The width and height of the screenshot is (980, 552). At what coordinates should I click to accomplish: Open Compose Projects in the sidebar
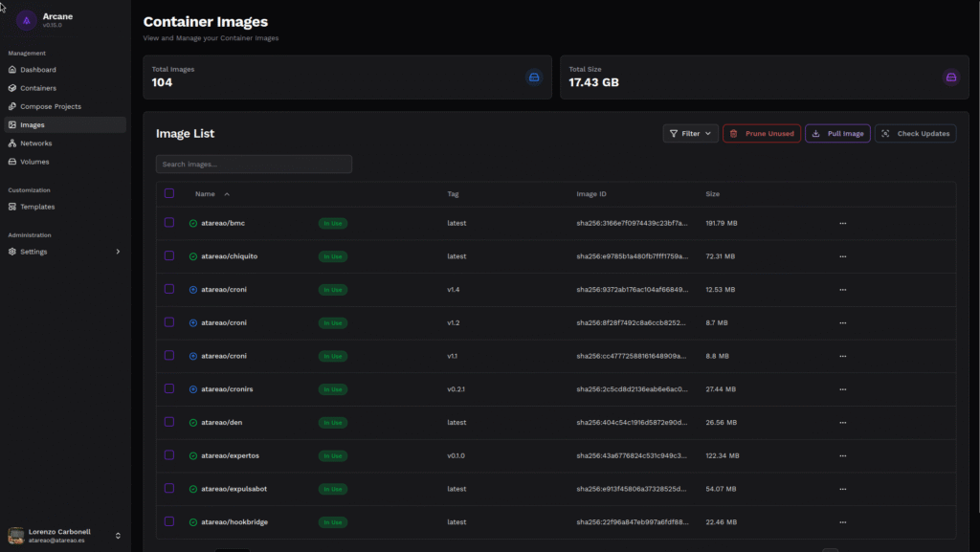pyautogui.click(x=50, y=106)
